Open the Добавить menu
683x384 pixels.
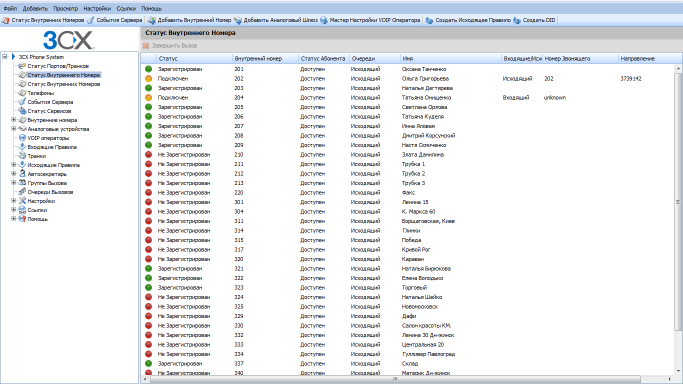(35, 8)
